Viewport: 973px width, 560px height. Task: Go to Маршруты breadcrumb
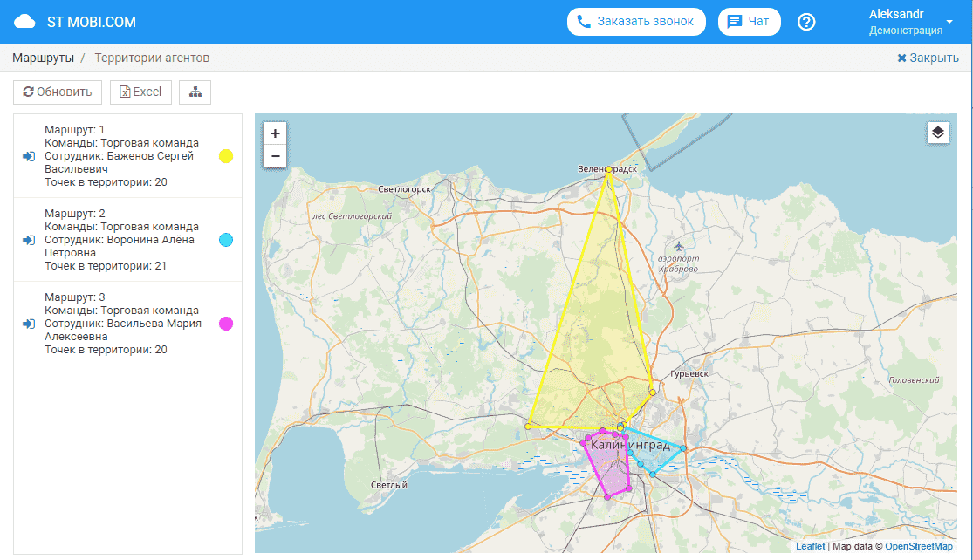43,58
